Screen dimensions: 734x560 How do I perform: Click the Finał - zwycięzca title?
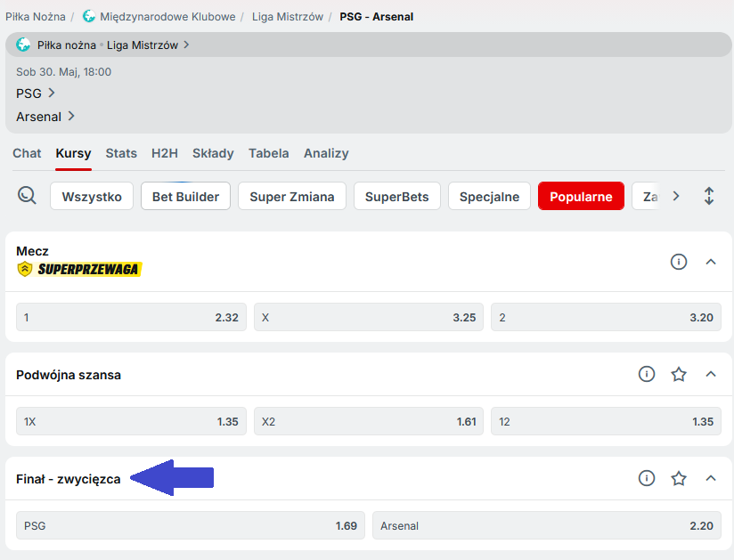coord(69,479)
